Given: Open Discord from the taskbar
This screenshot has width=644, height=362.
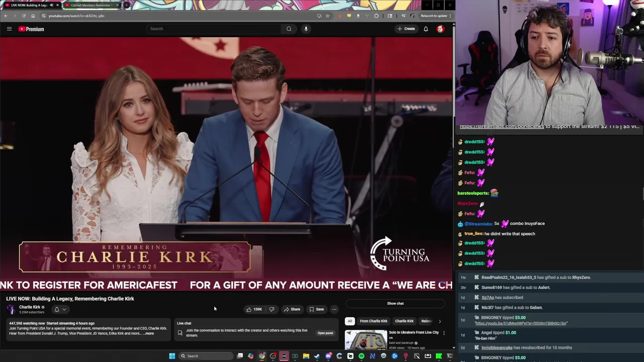Looking at the screenshot, I should pos(328,356).
